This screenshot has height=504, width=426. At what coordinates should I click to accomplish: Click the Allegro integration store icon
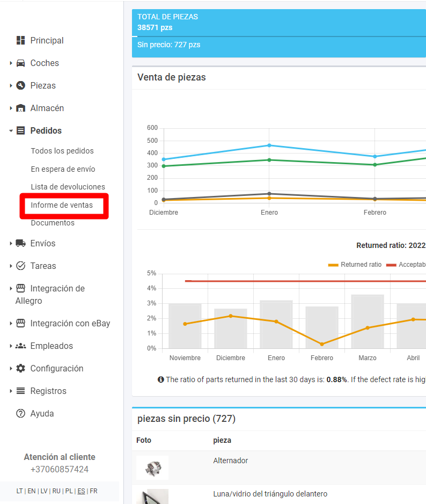[20, 288]
